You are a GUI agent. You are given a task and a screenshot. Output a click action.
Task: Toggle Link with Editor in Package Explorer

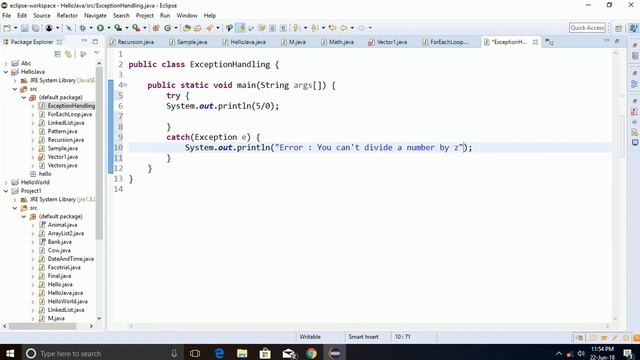[68, 54]
